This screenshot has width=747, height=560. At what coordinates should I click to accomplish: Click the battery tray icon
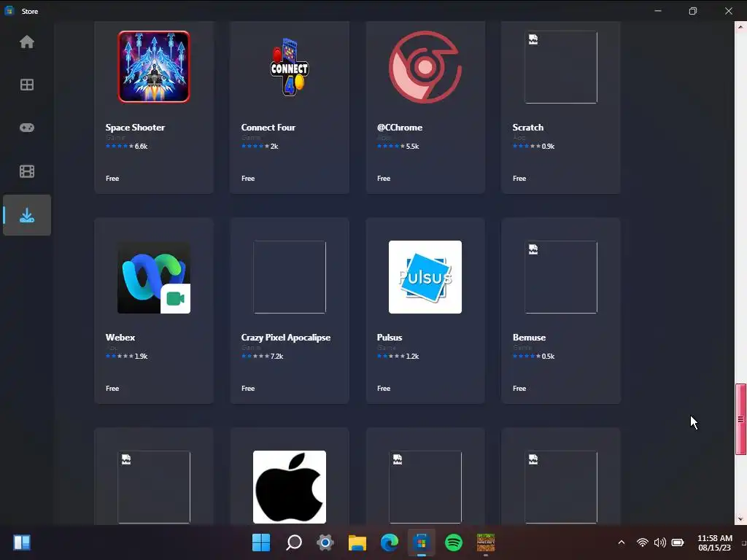click(x=678, y=542)
